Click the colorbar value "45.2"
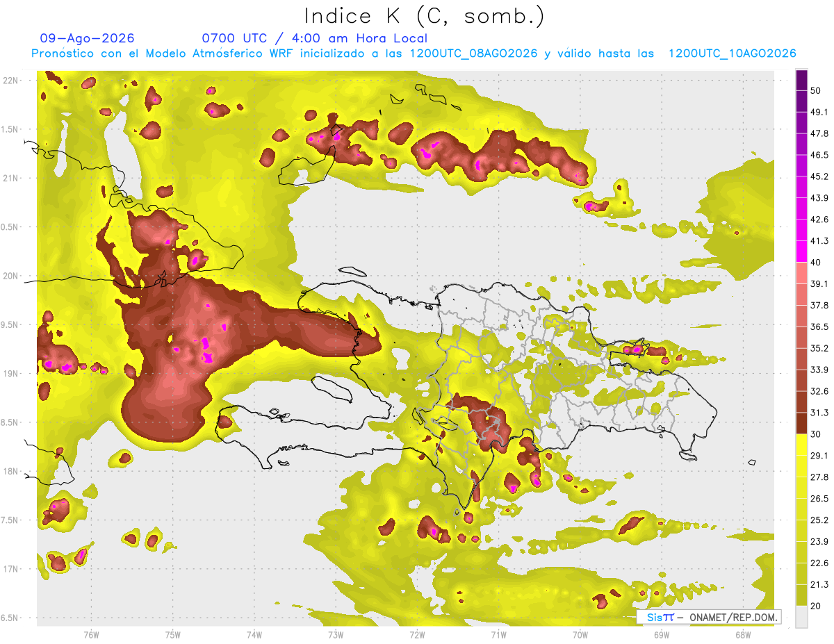 point(819,176)
